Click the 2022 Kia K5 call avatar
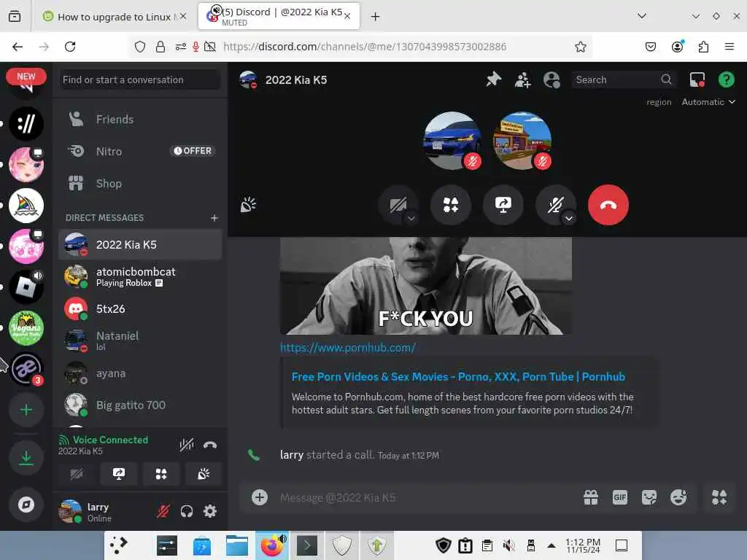747x560 pixels. click(x=452, y=141)
